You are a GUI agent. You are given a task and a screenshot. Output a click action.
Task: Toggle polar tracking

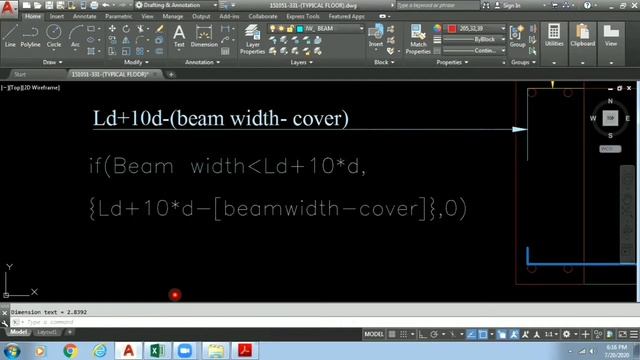click(434, 334)
